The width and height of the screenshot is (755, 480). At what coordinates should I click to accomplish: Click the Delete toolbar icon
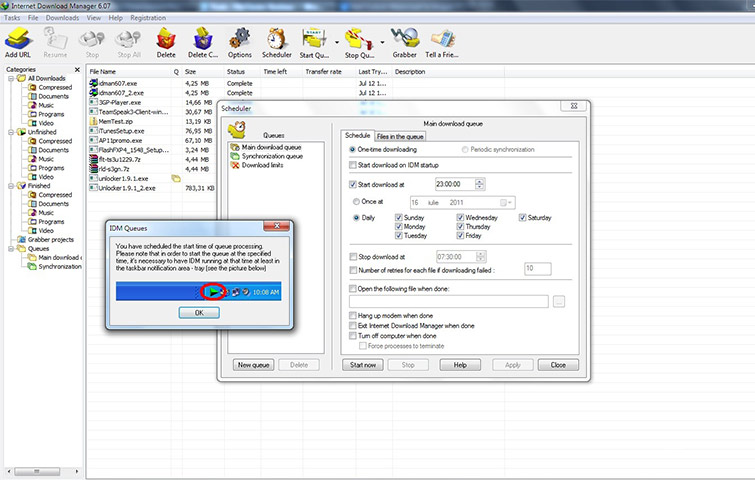[x=166, y=42]
